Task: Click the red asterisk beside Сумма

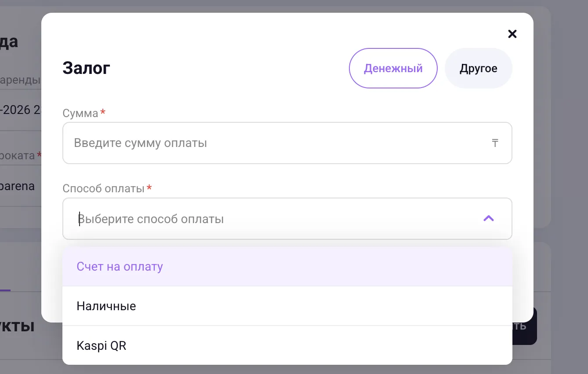Action: (x=103, y=112)
